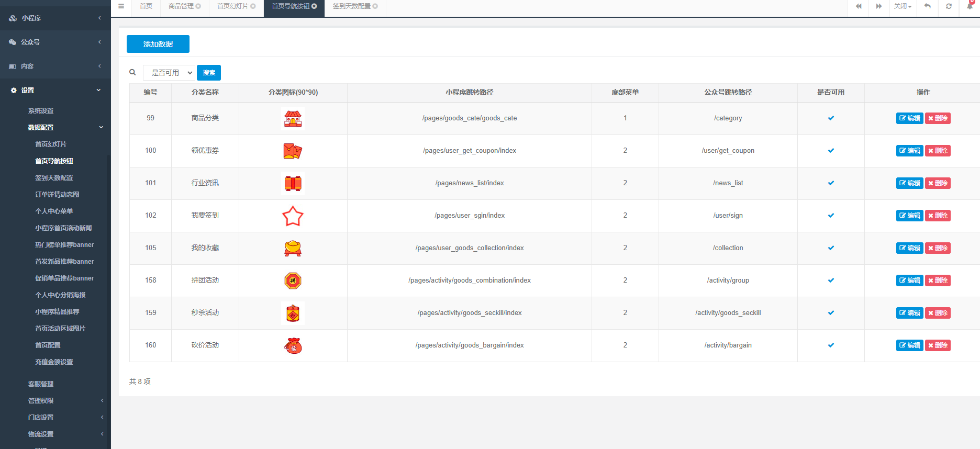The height and width of the screenshot is (449, 980).
Task: Open the 关闭 dropdown in tab bar
Action: click(x=903, y=6)
